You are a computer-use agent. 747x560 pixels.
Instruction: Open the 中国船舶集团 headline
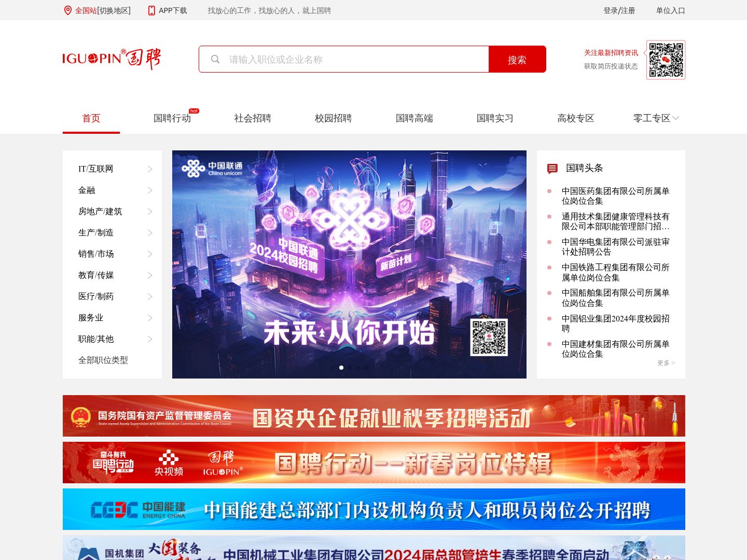point(616,298)
